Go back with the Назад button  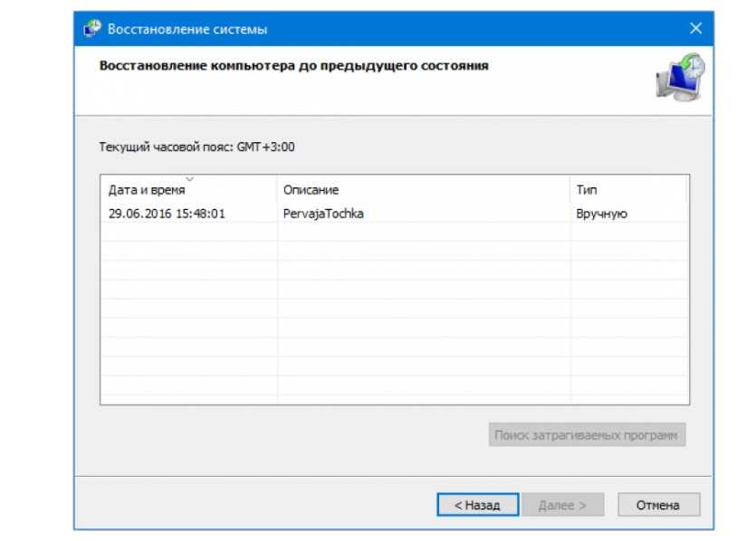(x=477, y=505)
